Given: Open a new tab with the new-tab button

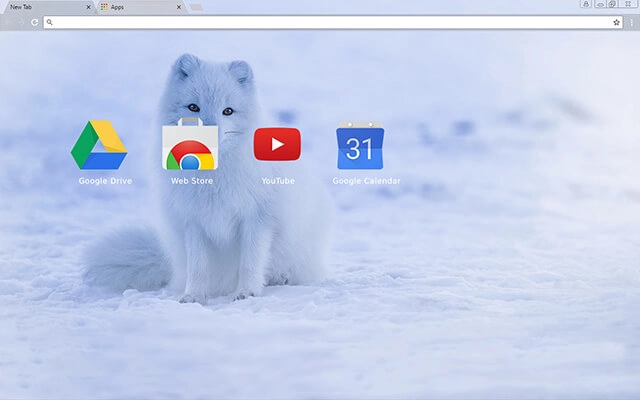Looking at the screenshot, I should [196, 7].
